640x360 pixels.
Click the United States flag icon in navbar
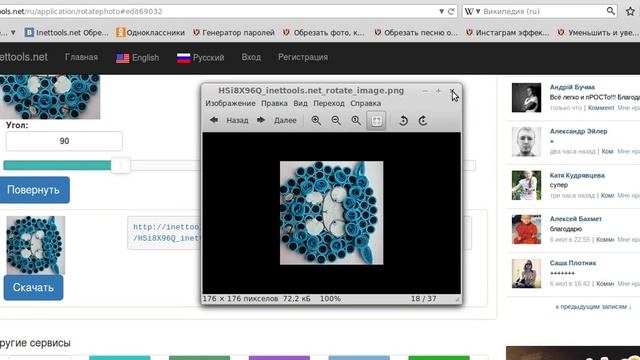point(122,58)
